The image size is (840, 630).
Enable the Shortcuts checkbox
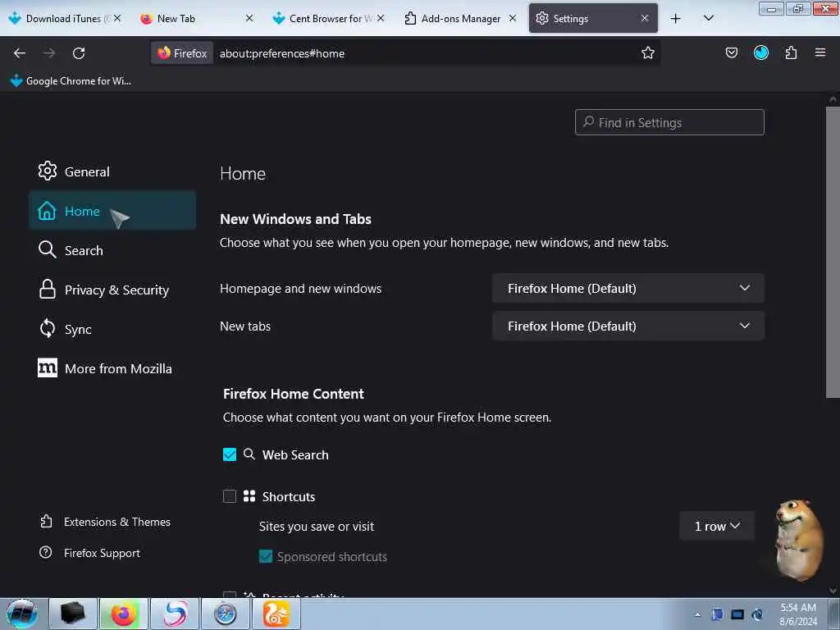point(230,496)
